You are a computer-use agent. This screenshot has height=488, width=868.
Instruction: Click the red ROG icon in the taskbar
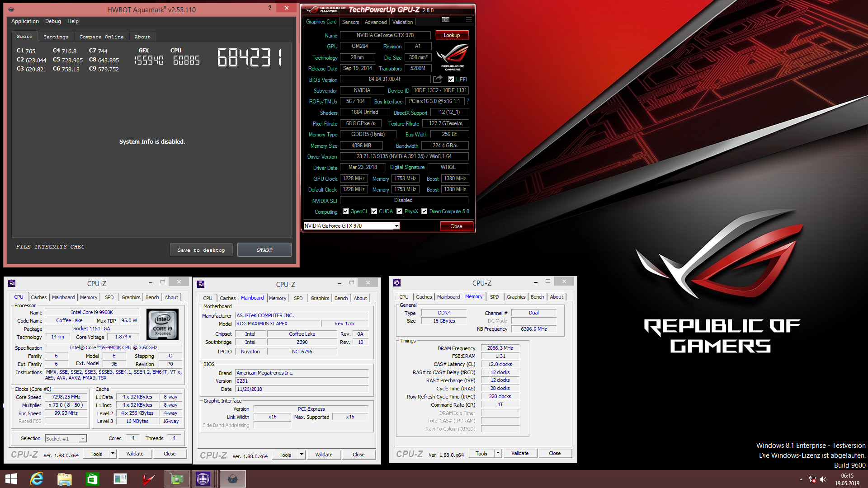148,479
